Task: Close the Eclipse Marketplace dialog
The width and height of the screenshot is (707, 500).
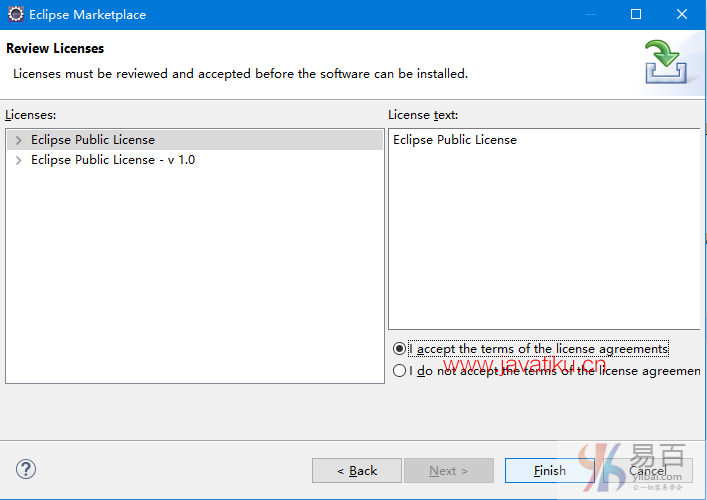Action: (682, 14)
